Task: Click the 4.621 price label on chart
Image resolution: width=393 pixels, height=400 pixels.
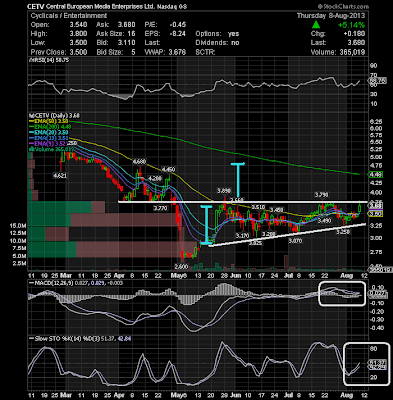Action: (60, 175)
